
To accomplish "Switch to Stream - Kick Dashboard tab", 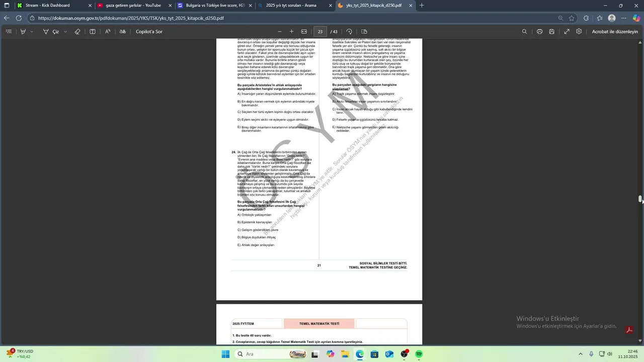I will [54, 6].
